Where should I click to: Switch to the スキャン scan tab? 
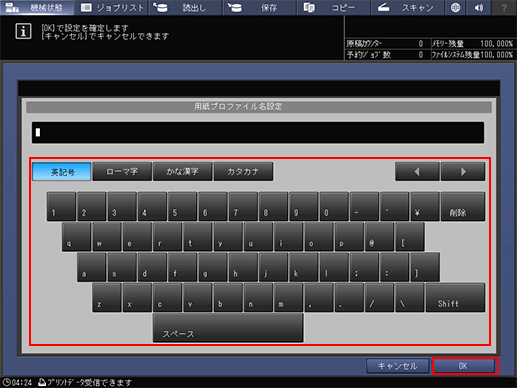[408, 7]
